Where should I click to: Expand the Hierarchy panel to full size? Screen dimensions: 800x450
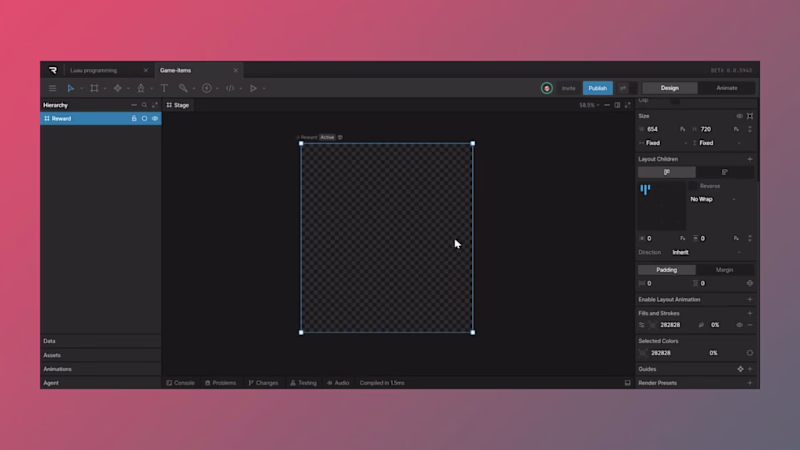(x=155, y=105)
